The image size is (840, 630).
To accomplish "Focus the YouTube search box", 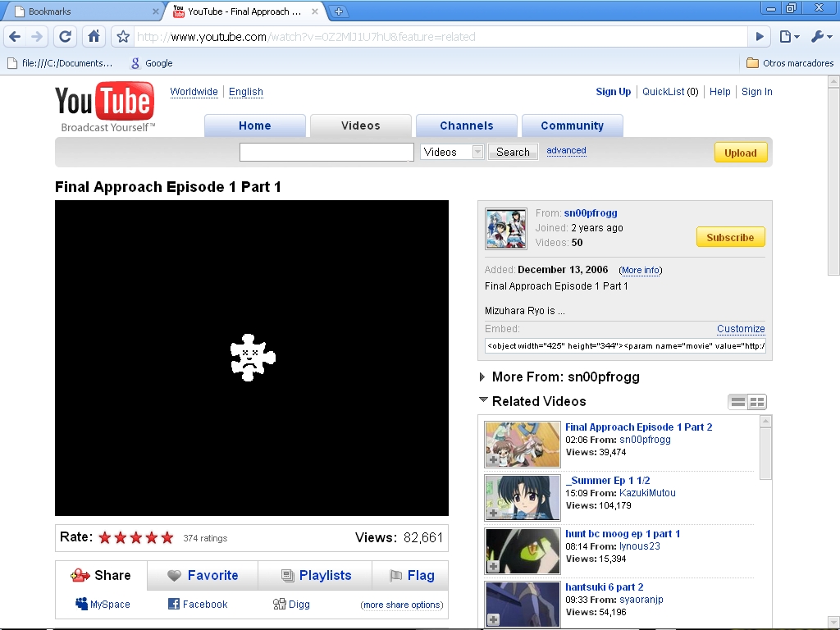I will (326, 152).
